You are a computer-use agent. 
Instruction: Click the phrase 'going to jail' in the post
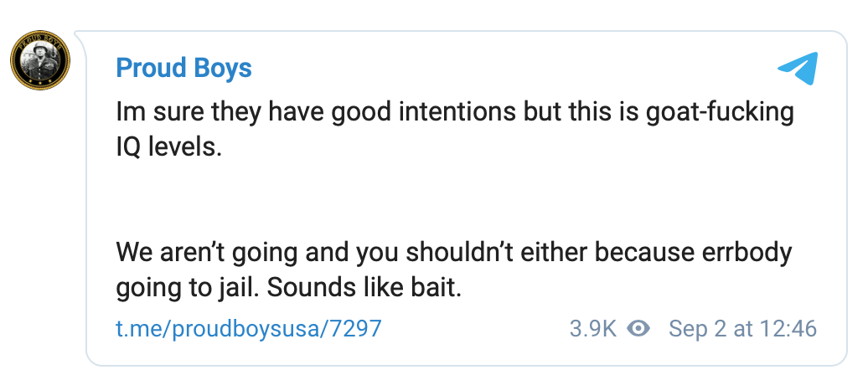click(188, 290)
